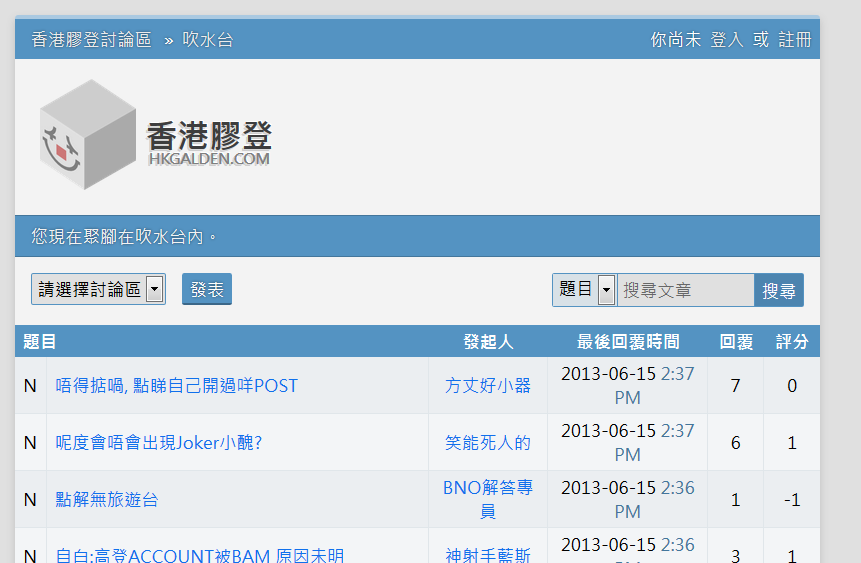View profile of user 方丈好小器
Viewport: 861px width, 563px height.
click(x=488, y=386)
